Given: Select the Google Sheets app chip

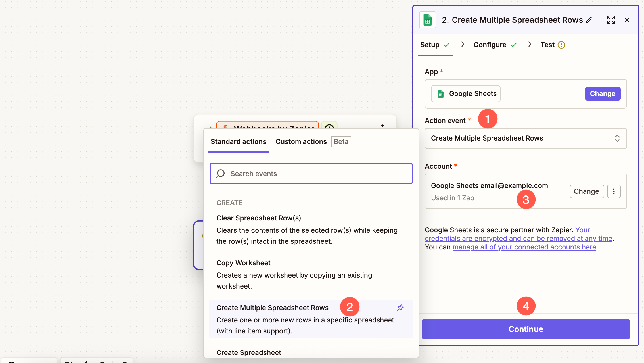Looking at the screenshot, I should 466,94.
